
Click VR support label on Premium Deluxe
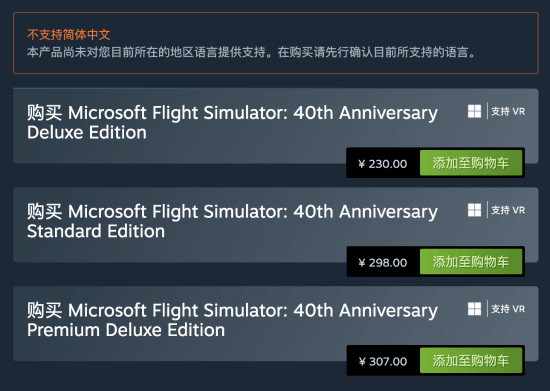tap(508, 309)
